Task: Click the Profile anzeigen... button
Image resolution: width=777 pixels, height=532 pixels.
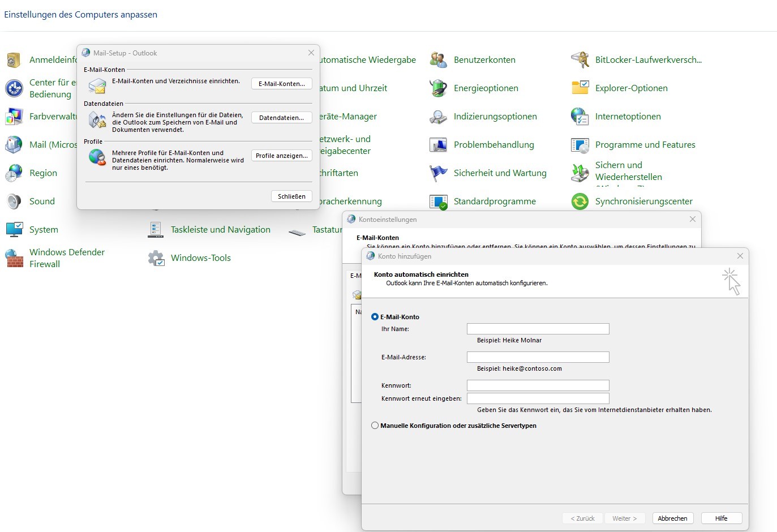Action: (x=281, y=156)
